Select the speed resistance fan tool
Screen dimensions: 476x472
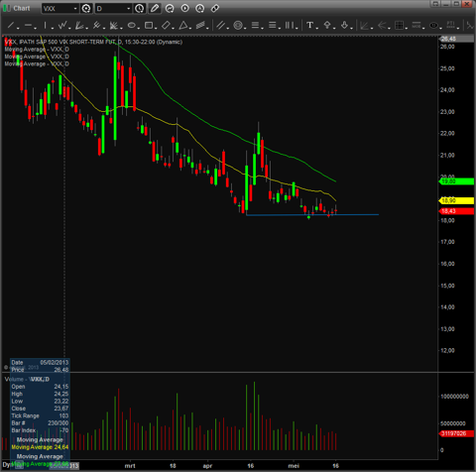(114, 25)
